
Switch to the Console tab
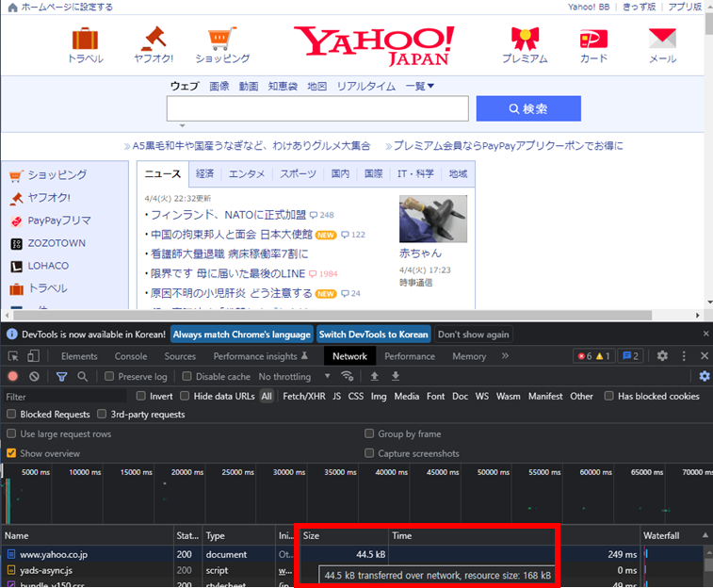click(131, 356)
